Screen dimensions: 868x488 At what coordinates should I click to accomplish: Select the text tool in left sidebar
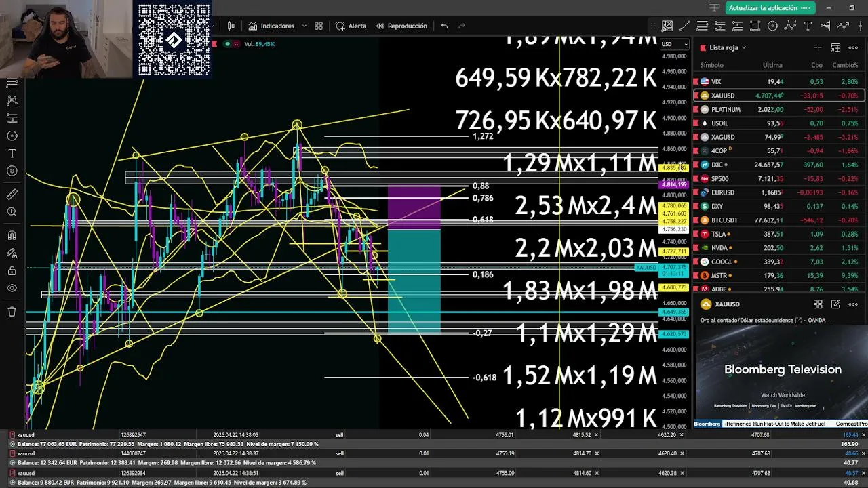(x=12, y=153)
